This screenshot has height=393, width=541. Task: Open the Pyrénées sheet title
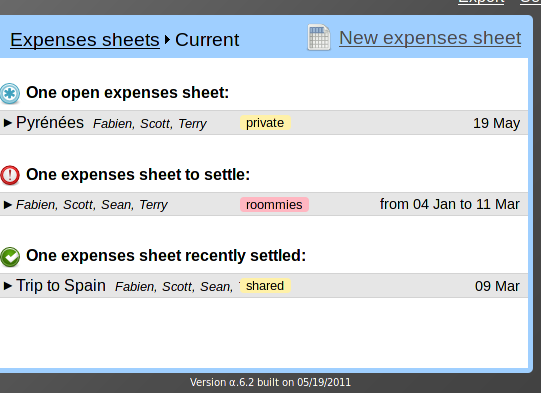tap(50, 122)
